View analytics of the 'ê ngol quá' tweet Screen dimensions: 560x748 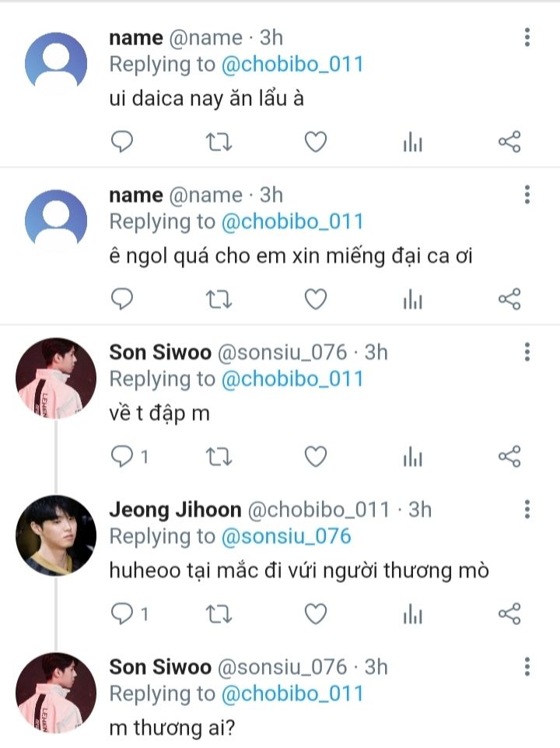(x=412, y=299)
